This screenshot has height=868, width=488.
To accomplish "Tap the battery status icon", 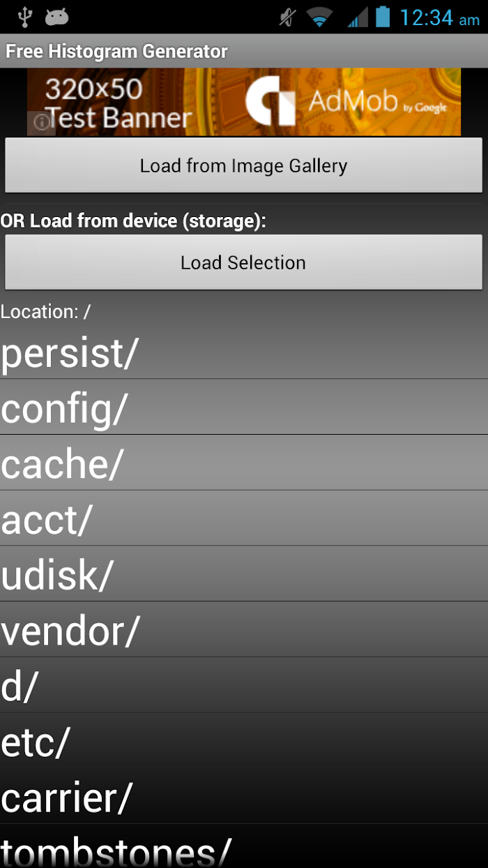I will [383, 17].
